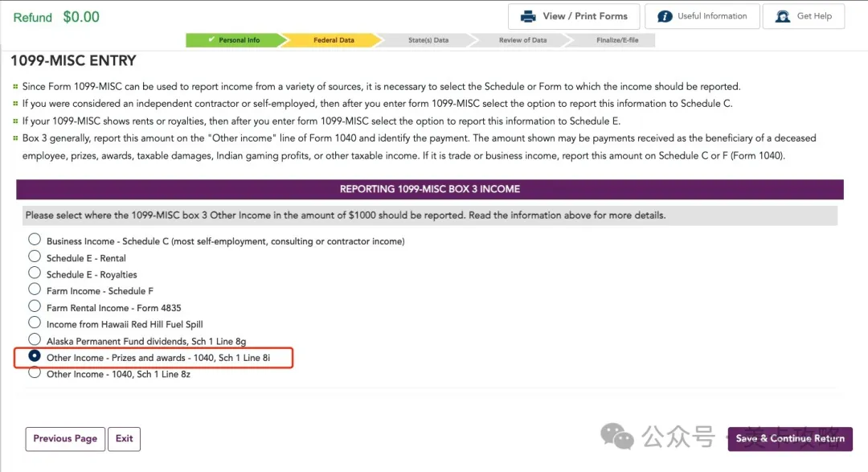Choose Other Income - Sch 1 Line 8z
Screen dimensions: 868x472
click(35, 373)
